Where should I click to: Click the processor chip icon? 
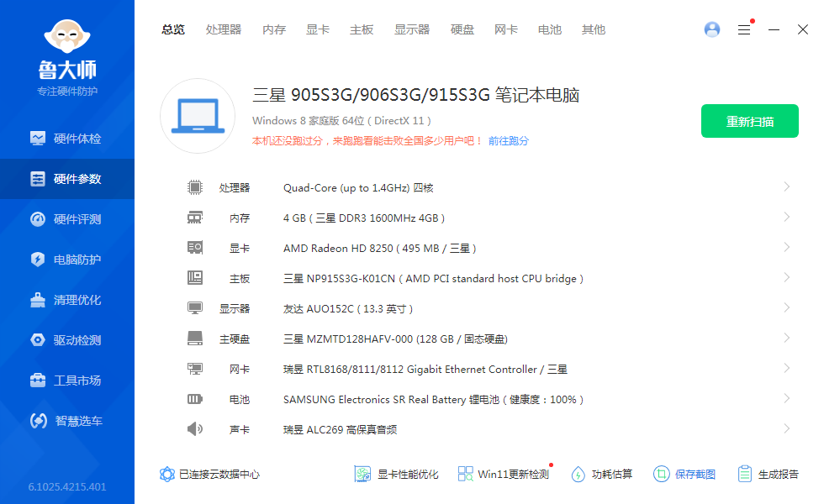point(195,187)
